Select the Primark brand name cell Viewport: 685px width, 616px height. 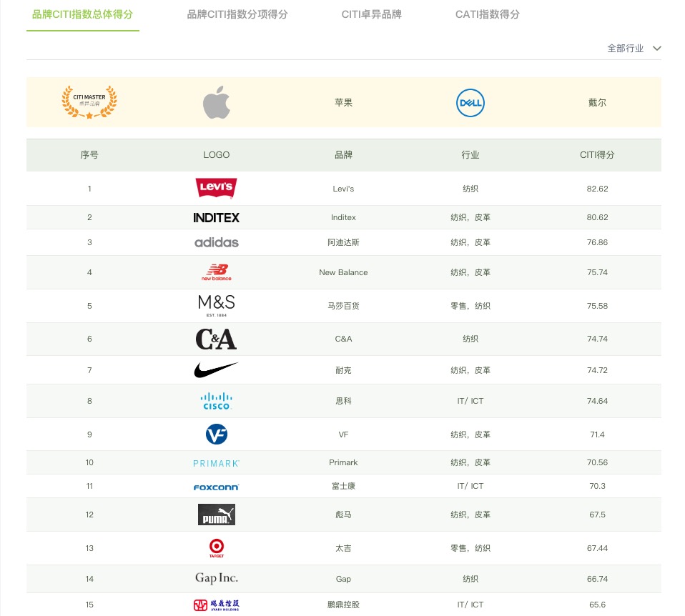click(343, 462)
